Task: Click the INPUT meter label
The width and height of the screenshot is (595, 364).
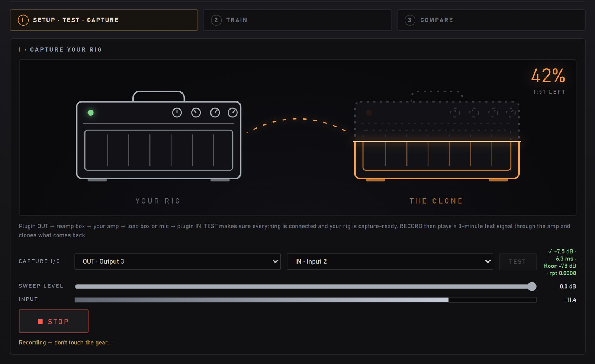Action: (28, 299)
